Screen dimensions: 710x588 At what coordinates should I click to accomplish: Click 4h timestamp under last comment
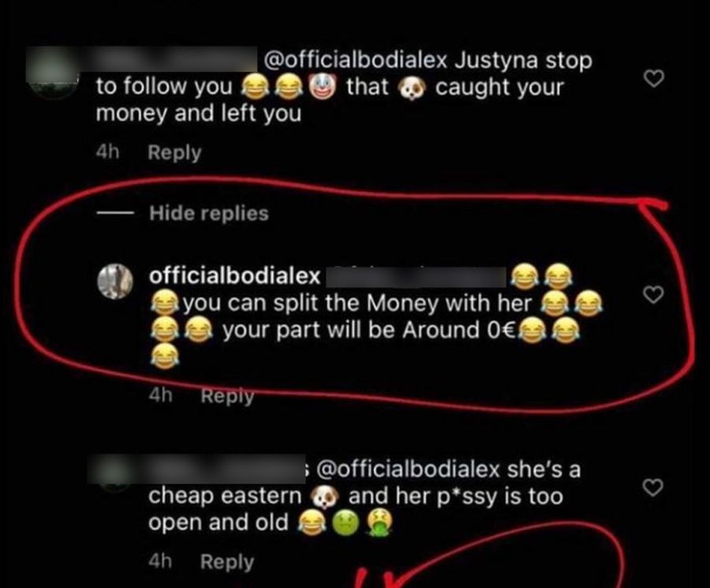(160, 561)
